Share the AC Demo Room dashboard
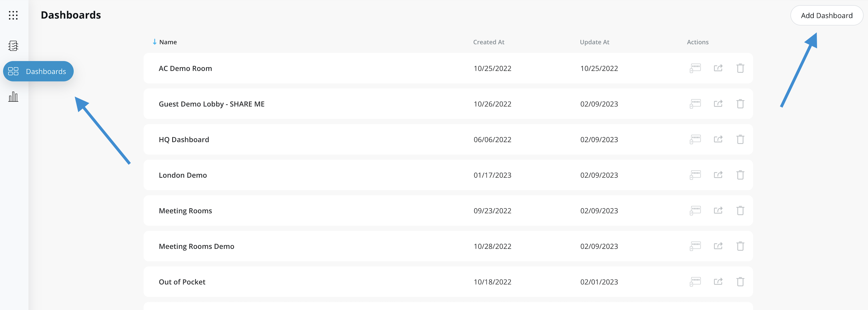Viewport: 868px width, 310px height. (718, 68)
